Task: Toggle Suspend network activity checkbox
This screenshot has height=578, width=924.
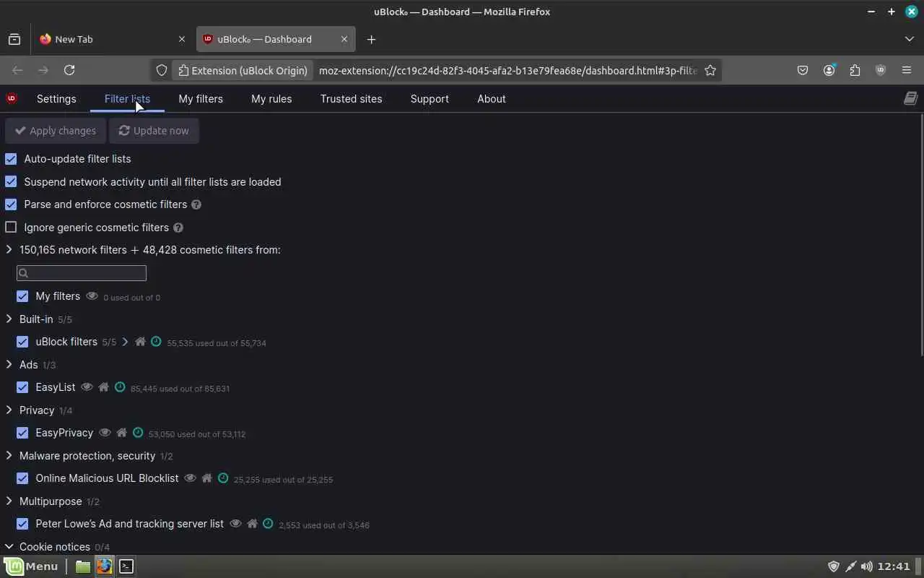Action: pyautogui.click(x=11, y=181)
